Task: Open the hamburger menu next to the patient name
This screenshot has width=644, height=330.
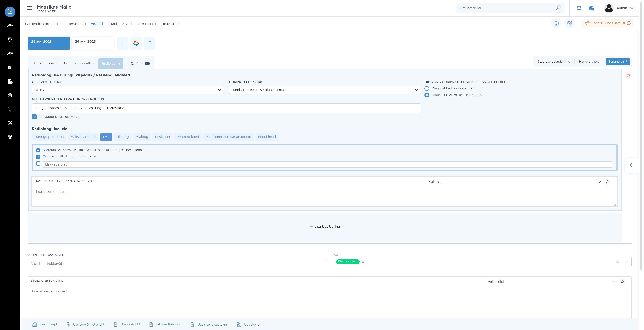Action: (30, 8)
